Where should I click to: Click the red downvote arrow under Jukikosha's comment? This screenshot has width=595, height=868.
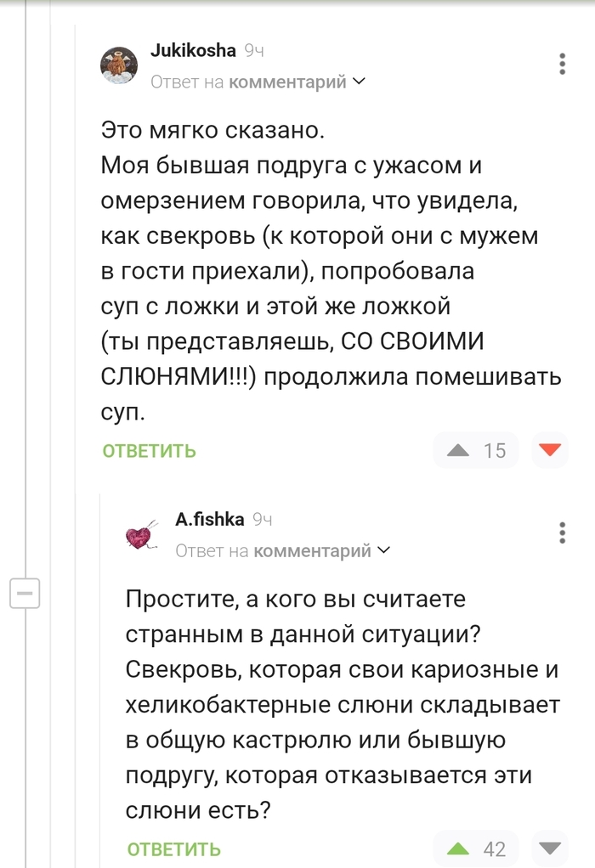[x=549, y=450]
